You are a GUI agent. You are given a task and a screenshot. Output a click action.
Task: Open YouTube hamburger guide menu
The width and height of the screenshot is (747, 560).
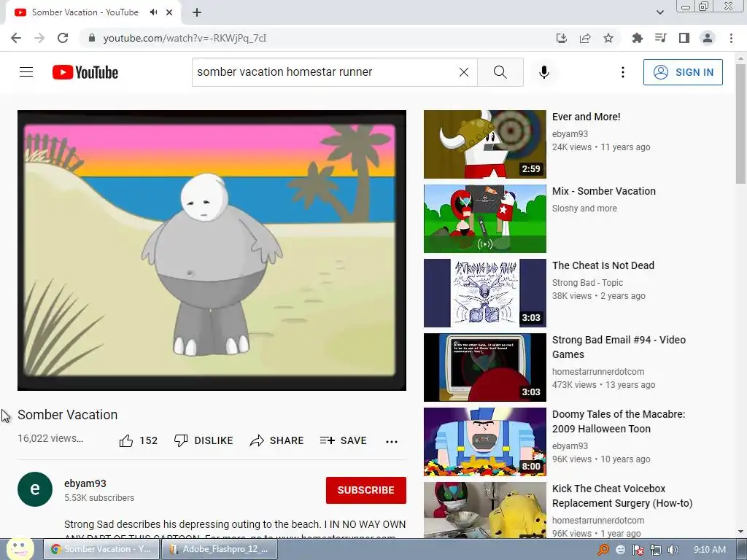click(26, 72)
